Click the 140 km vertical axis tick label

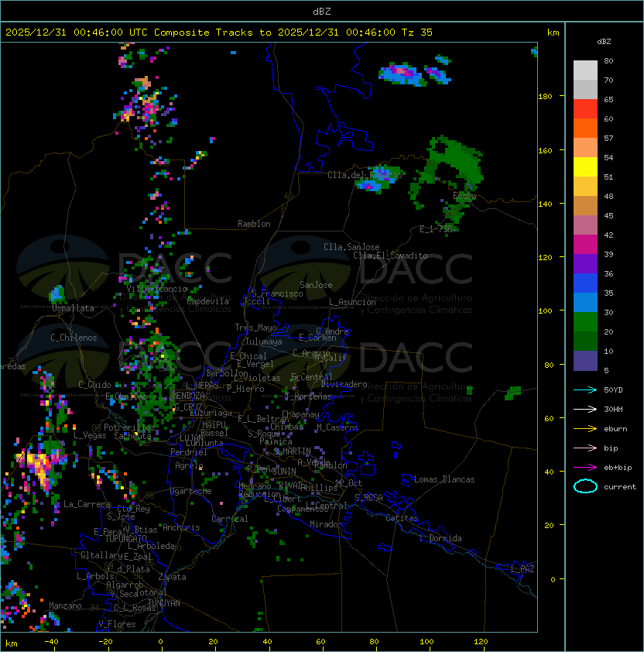tap(545, 204)
